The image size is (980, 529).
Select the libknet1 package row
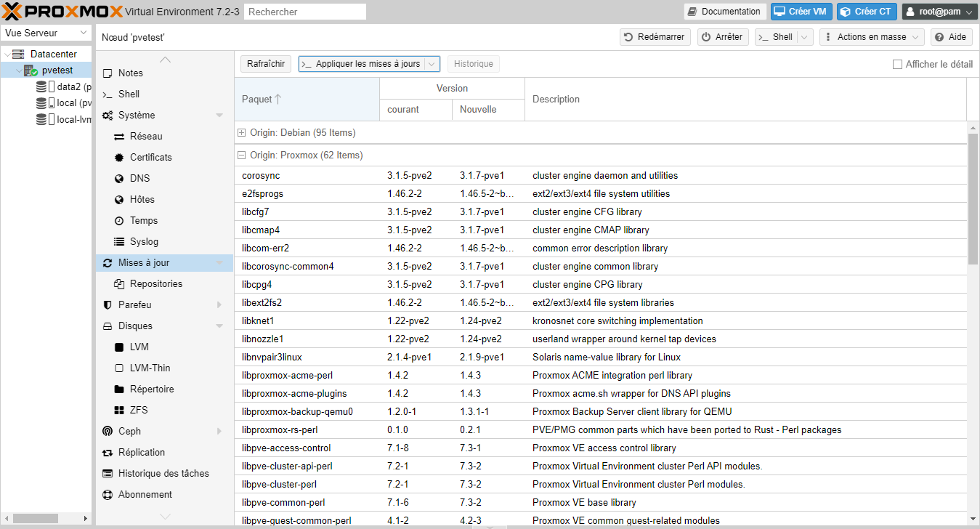601,320
